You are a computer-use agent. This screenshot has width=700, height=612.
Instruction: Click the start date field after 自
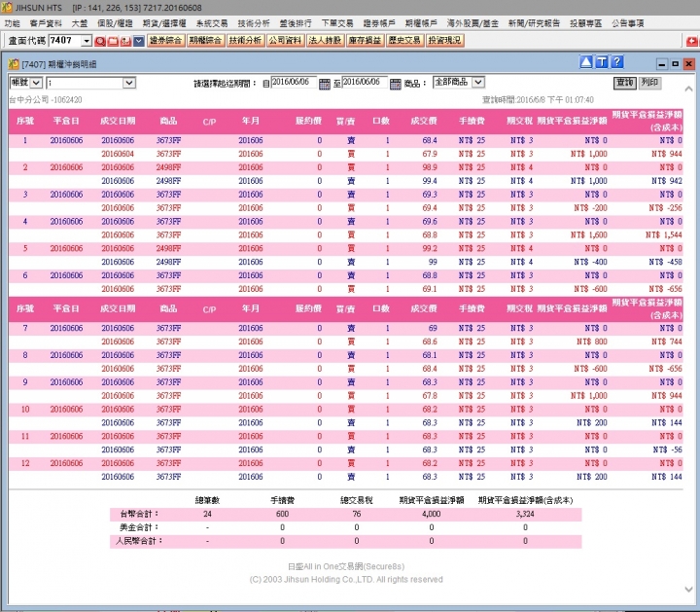(294, 82)
